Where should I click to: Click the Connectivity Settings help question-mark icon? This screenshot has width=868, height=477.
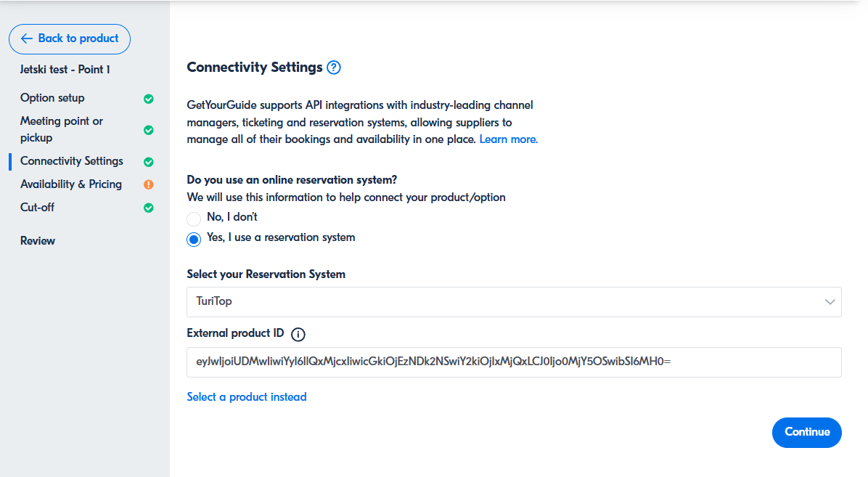pyautogui.click(x=334, y=68)
